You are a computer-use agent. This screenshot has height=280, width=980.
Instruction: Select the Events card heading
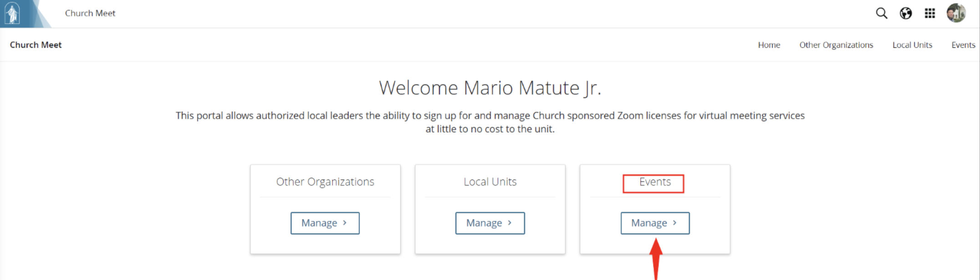coord(655,181)
